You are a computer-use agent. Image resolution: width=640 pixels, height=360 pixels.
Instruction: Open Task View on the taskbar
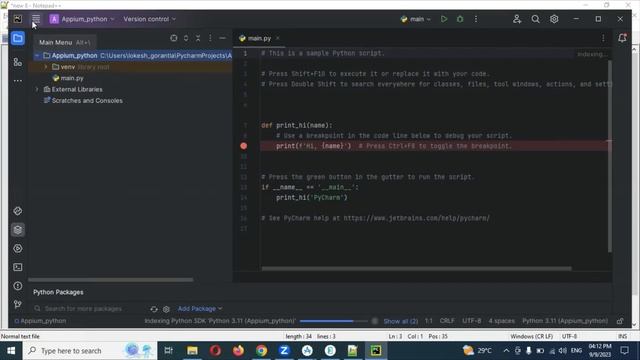coord(168,351)
